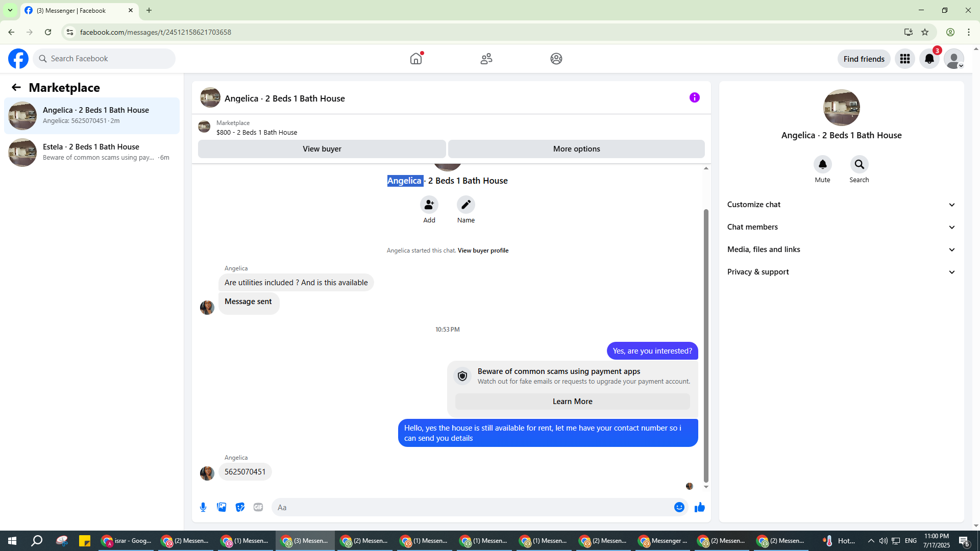This screenshot has height=551, width=980.
Task: Open the Facebook menu grid icon
Action: click(x=905, y=59)
